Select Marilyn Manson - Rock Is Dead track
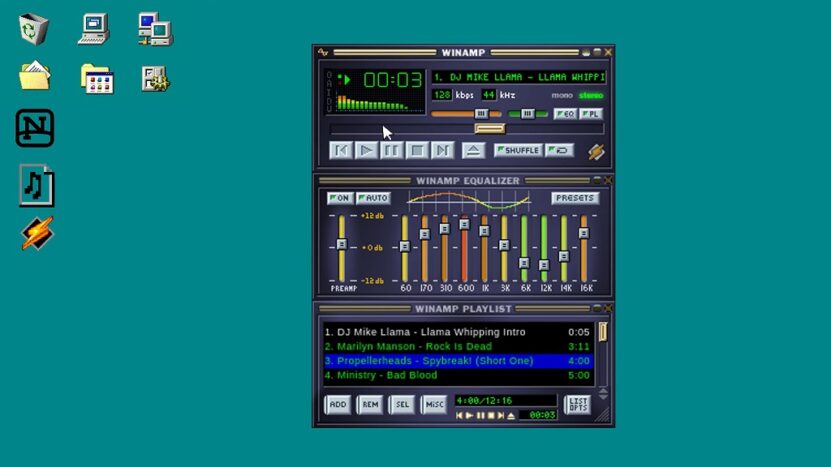 (x=457, y=346)
